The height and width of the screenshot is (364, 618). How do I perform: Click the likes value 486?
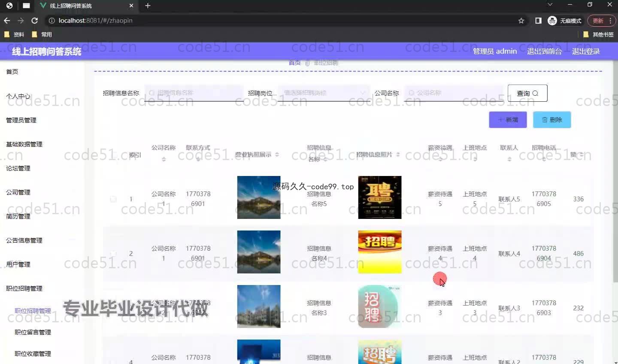coord(578,254)
